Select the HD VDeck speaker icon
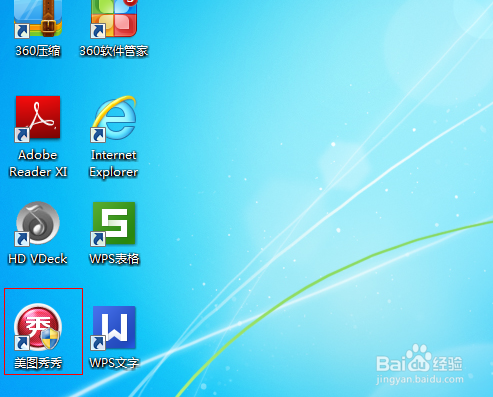493x397 pixels. click(38, 223)
